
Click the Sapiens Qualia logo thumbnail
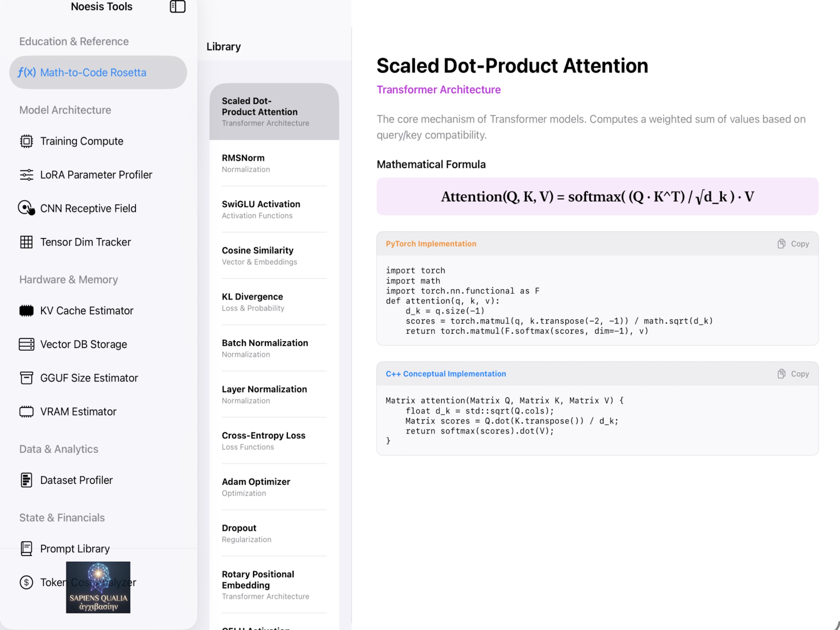click(x=98, y=587)
